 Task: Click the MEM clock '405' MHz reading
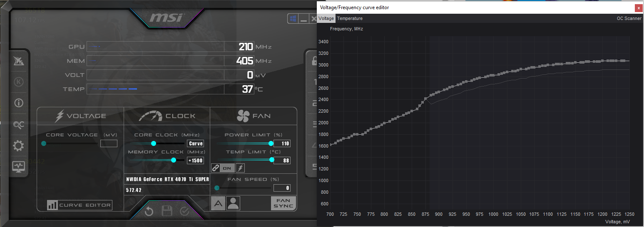point(245,61)
